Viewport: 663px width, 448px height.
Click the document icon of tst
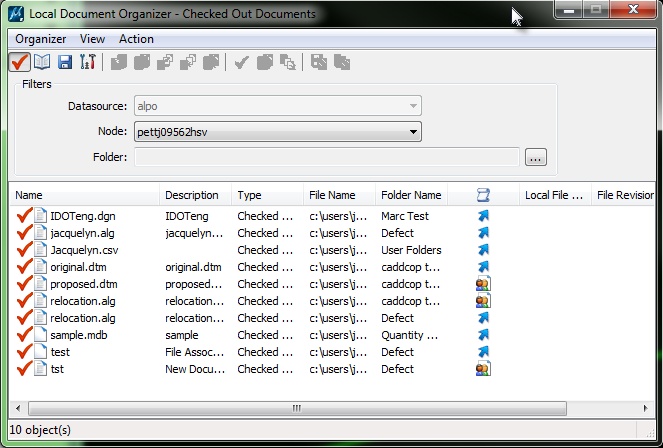click(40, 369)
